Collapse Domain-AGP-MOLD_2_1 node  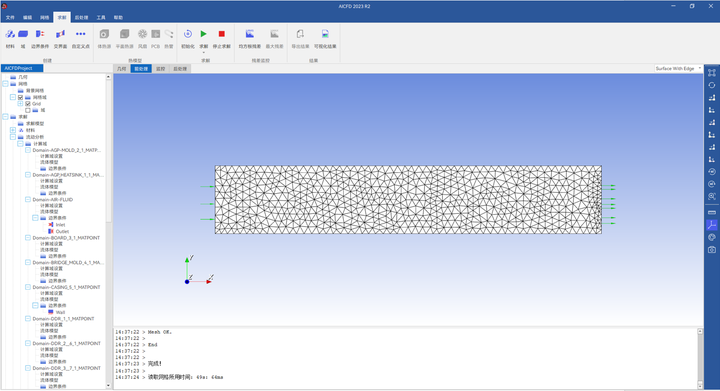tap(28, 150)
